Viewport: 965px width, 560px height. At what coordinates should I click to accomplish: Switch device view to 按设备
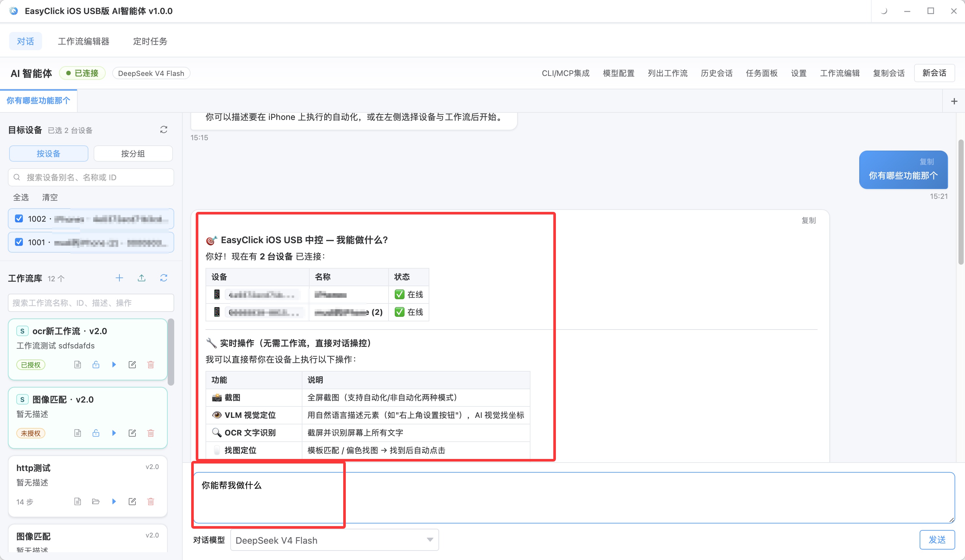(49, 154)
